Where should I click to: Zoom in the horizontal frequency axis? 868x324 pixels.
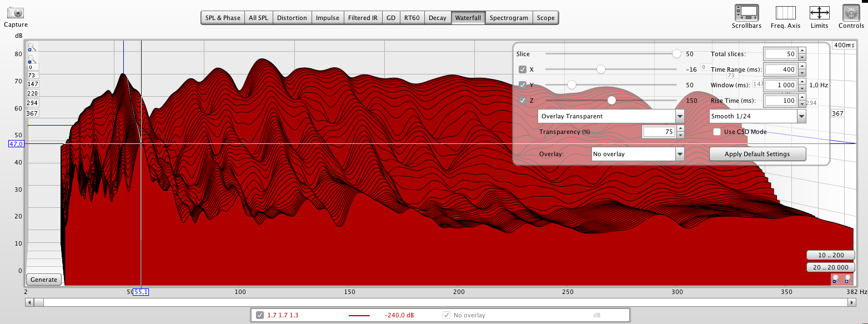[x=847, y=279]
